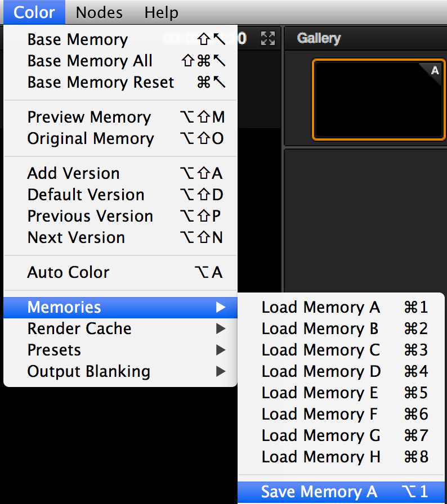The height and width of the screenshot is (504, 447).
Task: Select Base Memory All
Action: point(90,61)
